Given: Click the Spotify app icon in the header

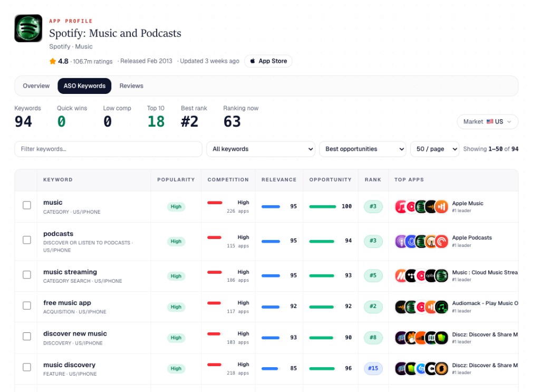Looking at the screenshot, I should coord(28,28).
